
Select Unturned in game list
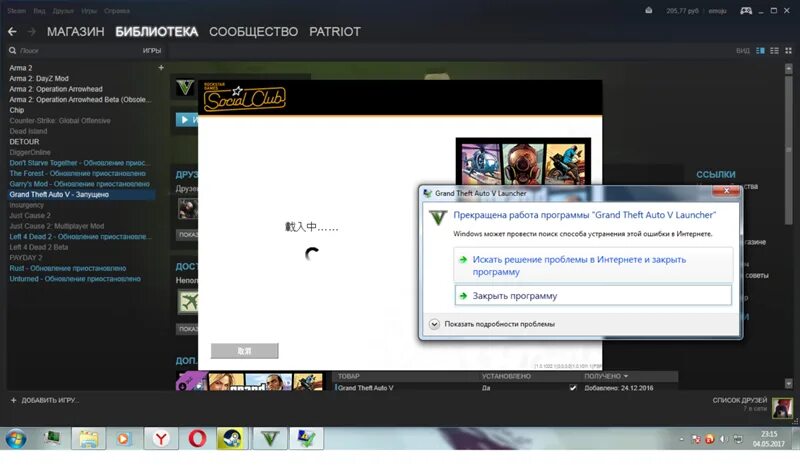pyautogui.click(x=75, y=279)
